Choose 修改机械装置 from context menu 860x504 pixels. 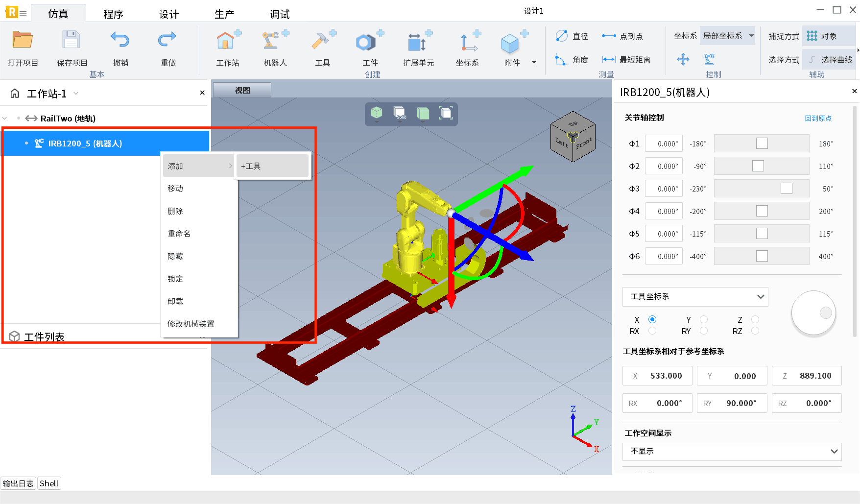[191, 324]
